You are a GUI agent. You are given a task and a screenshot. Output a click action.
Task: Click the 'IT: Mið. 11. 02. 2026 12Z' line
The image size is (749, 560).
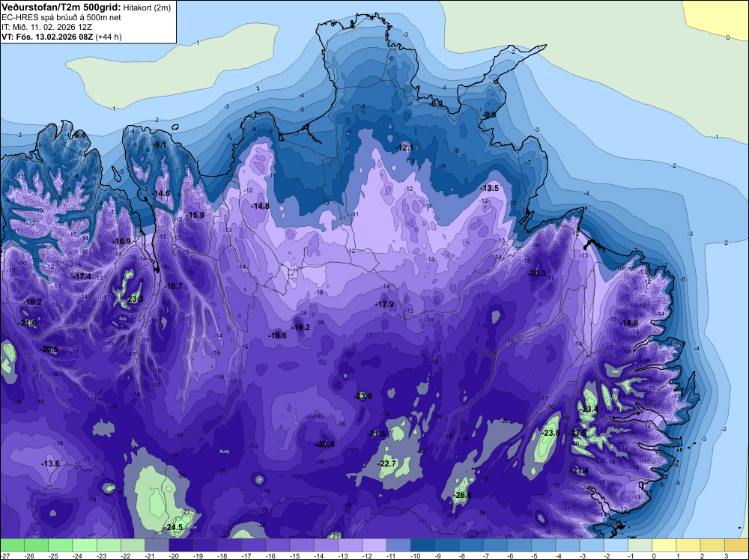point(48,27)
